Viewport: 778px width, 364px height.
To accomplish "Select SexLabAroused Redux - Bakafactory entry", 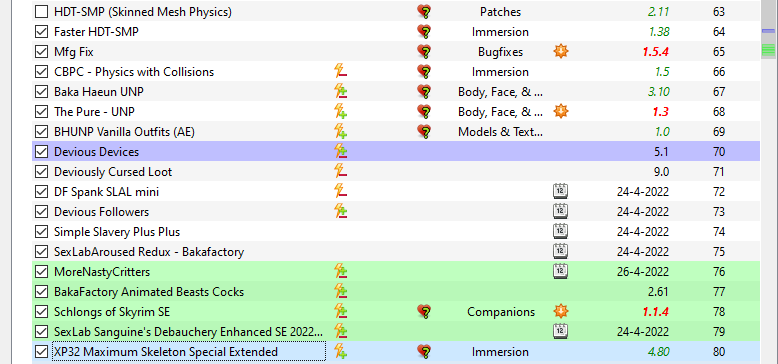I will tap(149, 251).
